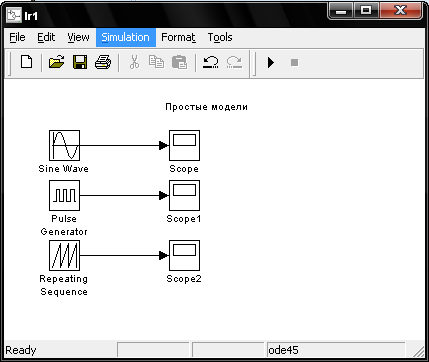The width and height of the screenshot is (429, 362).
Task: Maximize the lr1 window
Action: pyautogui.click(x=366, y=11)
